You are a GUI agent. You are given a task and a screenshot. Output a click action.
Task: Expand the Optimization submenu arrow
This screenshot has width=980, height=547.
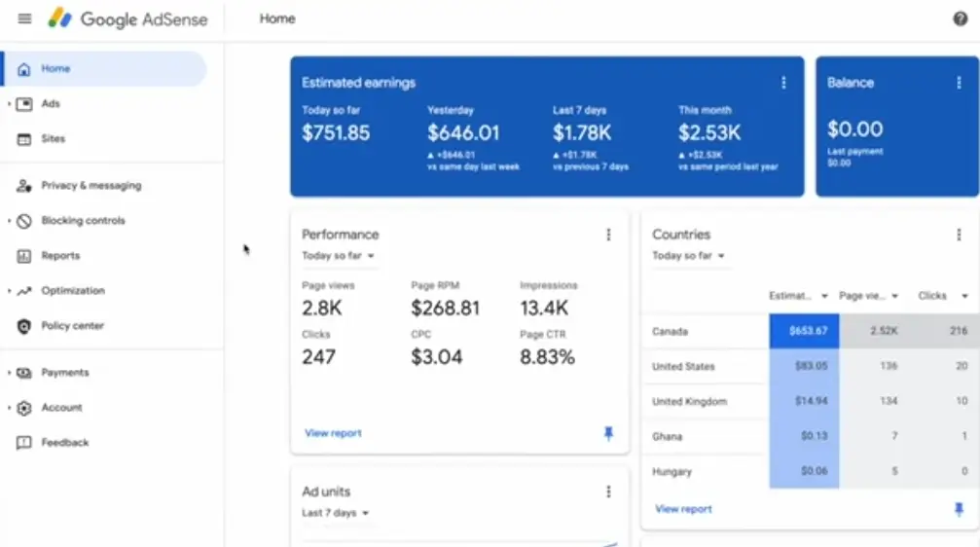[x=9, y=291]
